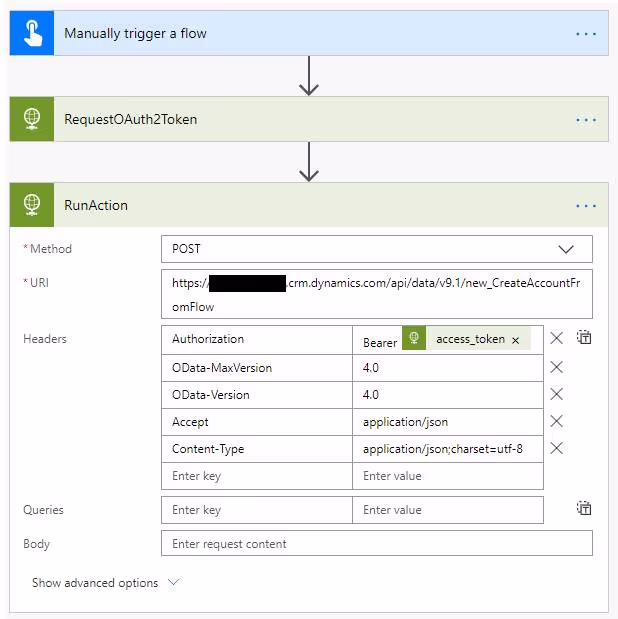Remove the Authorization header row

(556, 338)
